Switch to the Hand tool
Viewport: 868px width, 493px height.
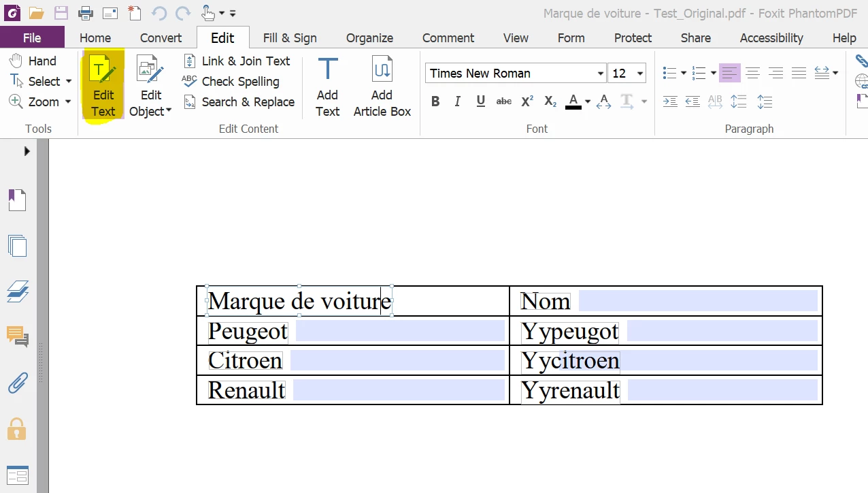(x=33, y=61)
